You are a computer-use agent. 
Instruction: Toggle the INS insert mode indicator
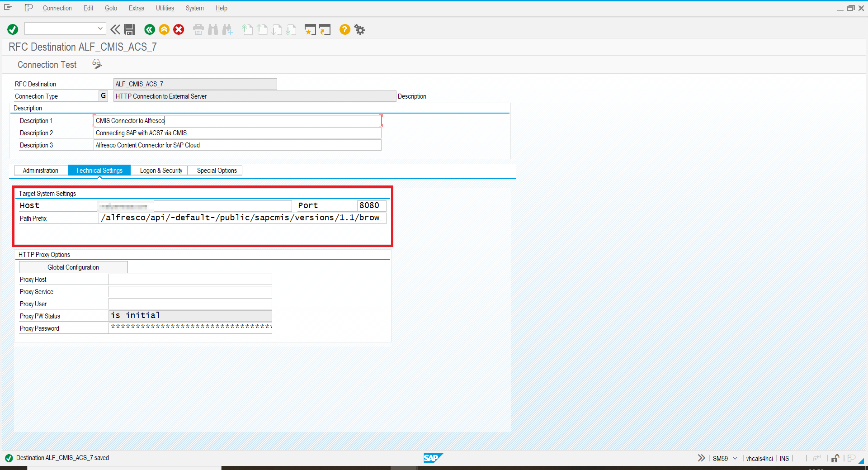click(784, 458)
